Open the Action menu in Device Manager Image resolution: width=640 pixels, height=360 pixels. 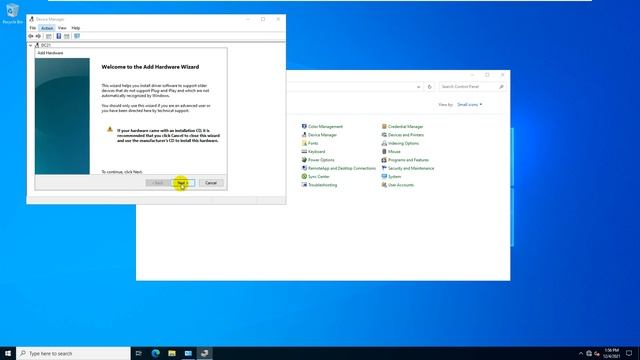pos(47,28)
